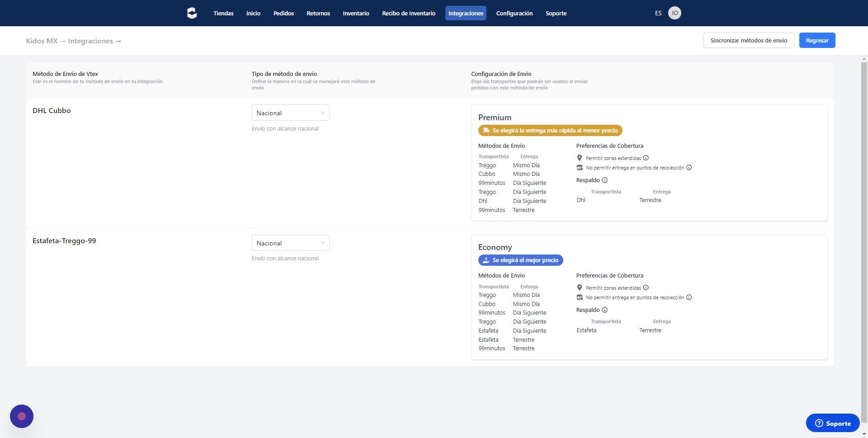Click the Estafeta-Treggo-99 shipping method name
The height and width of the screenshot is (438, 868).
tap(64, 241)
